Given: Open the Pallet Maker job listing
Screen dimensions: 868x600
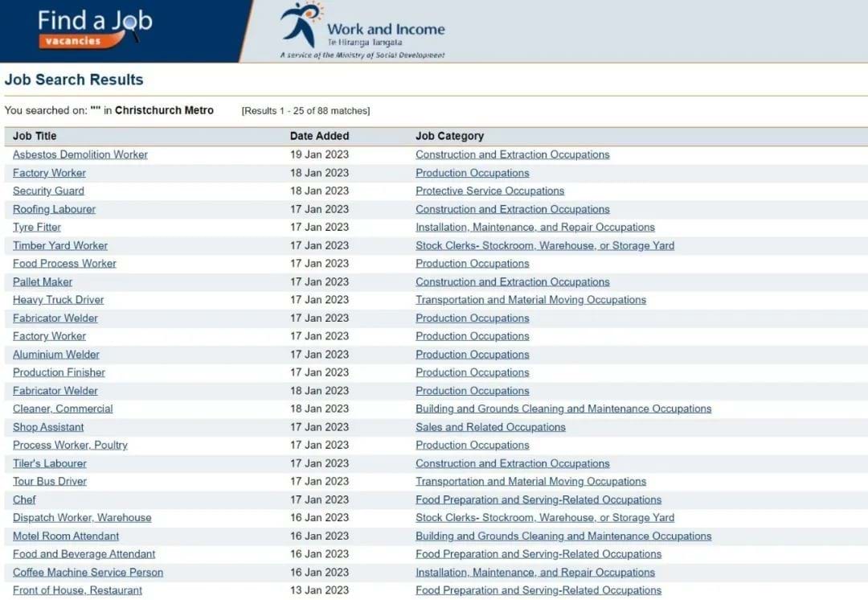Looking at the screenshot, I should pos(43,282).
